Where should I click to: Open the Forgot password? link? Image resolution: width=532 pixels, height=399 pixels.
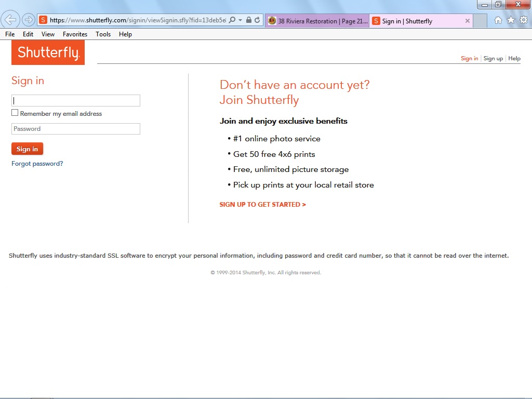[37, 164]
